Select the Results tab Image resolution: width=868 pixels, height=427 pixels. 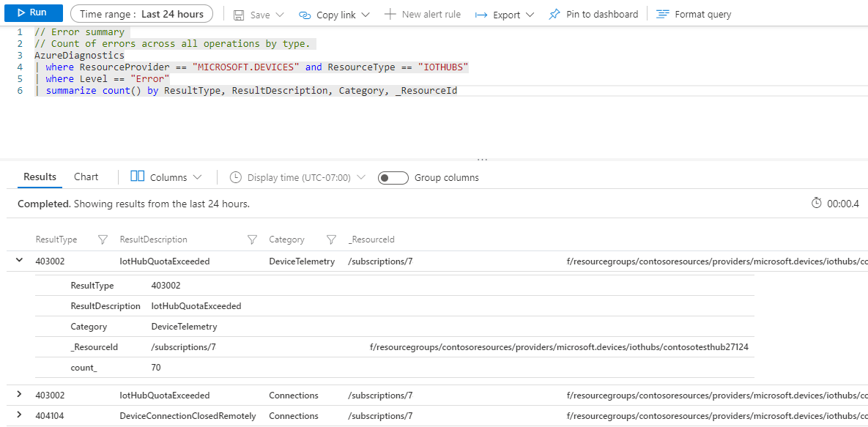pyautogui.click(x=40, y=177)
